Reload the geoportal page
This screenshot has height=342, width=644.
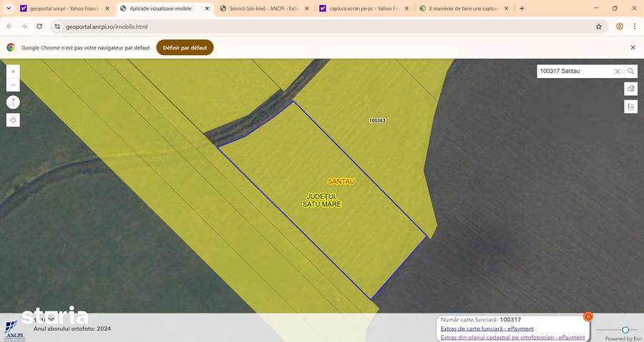point(39,26)
